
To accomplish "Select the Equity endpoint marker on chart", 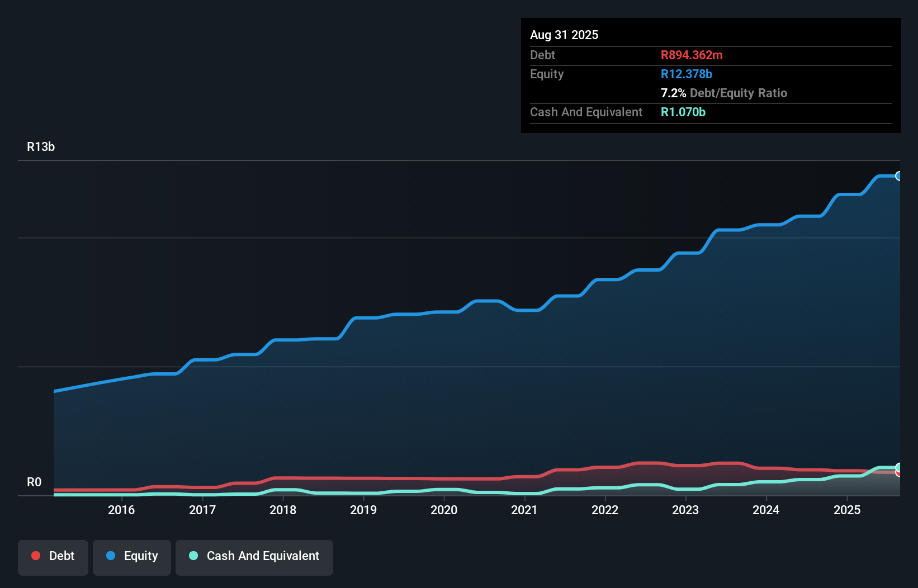I will pyautogui.click(x=899, y=176).
